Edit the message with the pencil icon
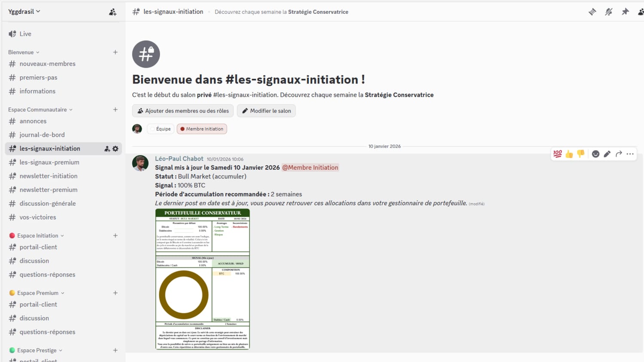This screenshot has height=362, width=644. (x=607, y=154)
